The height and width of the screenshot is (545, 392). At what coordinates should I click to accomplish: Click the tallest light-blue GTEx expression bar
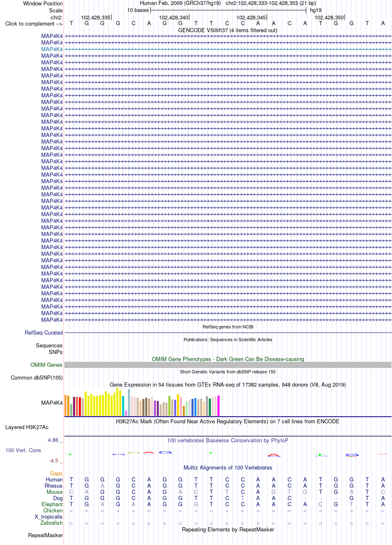129,402
